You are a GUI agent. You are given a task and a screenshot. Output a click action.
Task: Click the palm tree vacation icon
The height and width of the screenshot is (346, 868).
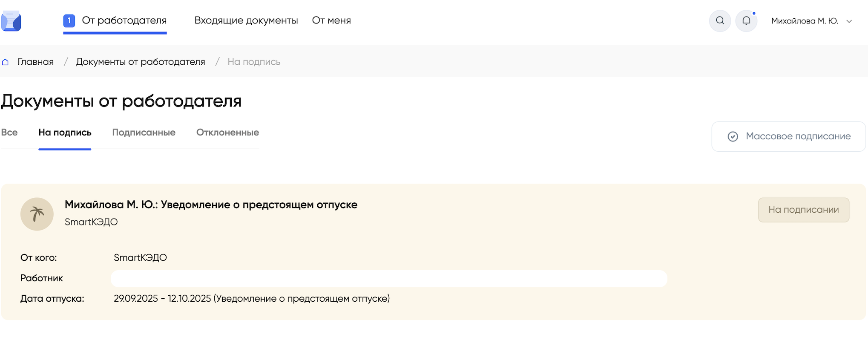point(37,214)
